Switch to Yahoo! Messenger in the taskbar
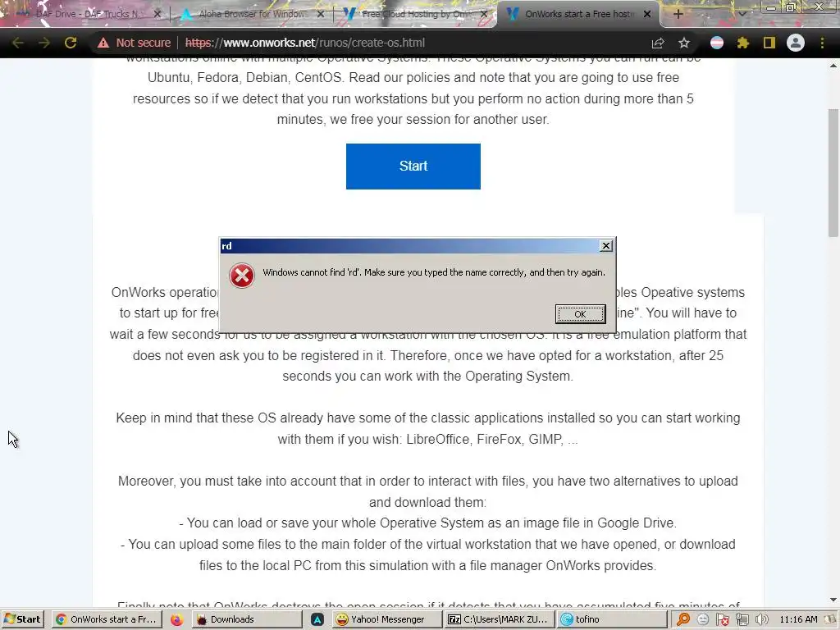Viewport: 840px width, 630px height. pyautogui.click(x=388, y=619)
